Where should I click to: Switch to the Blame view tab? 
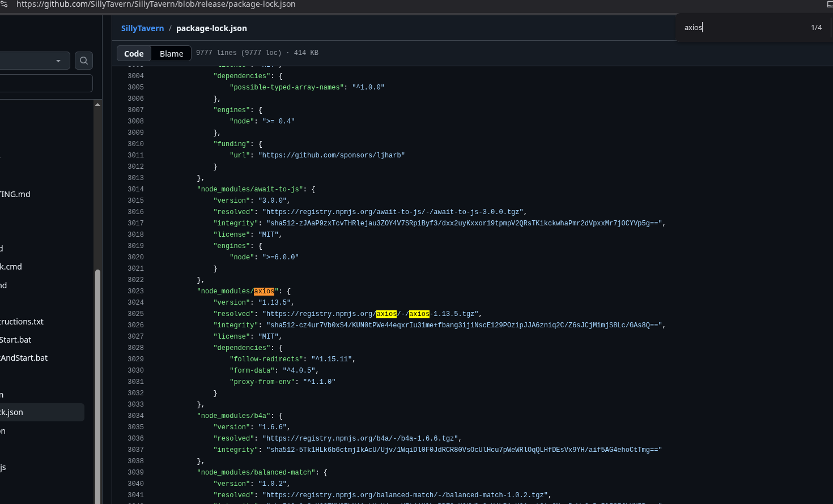click(171, 53)
